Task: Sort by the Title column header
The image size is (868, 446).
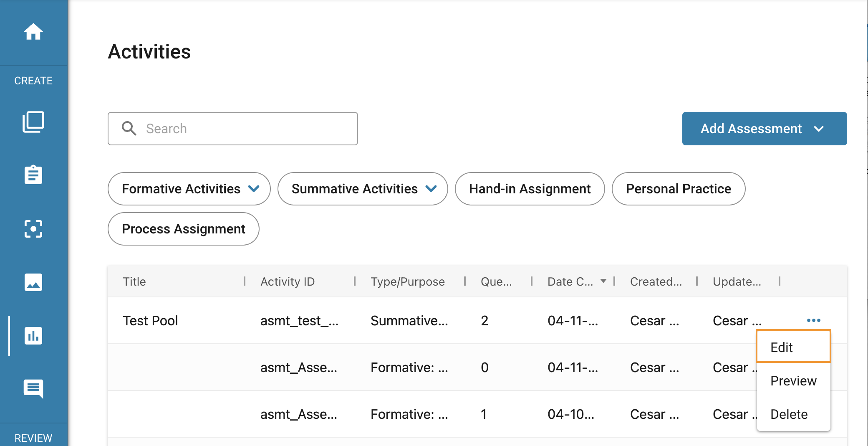Action: coord(134,281)
